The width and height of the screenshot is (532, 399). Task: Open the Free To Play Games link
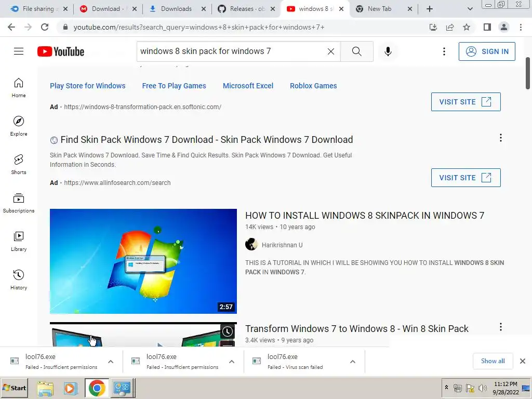(x=174, y=86)
